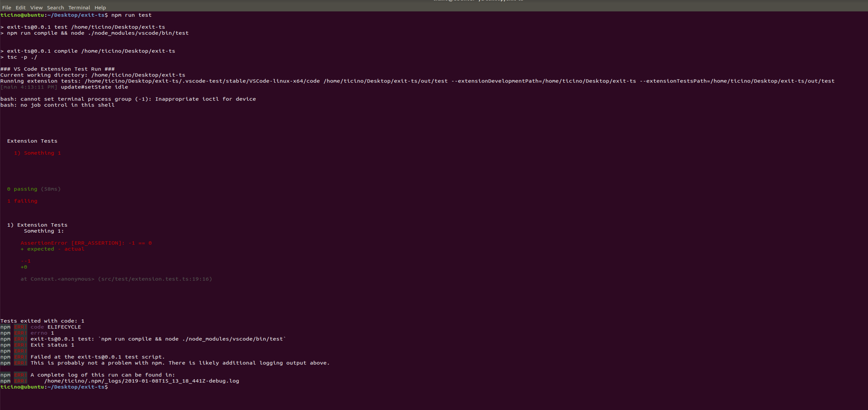Click the '+ expected - actual' diff legend
This screenshot has width=868, height=410.
tap(52, 249)
